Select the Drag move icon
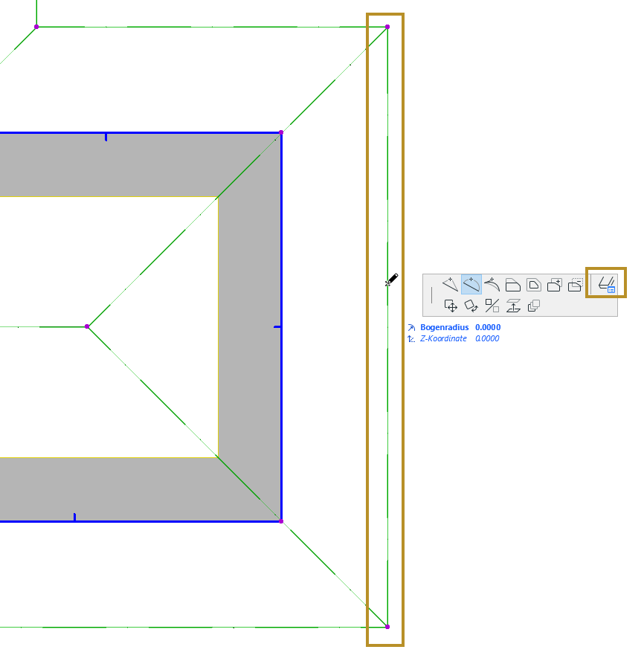Screen dimensions: 644x664 451,306
